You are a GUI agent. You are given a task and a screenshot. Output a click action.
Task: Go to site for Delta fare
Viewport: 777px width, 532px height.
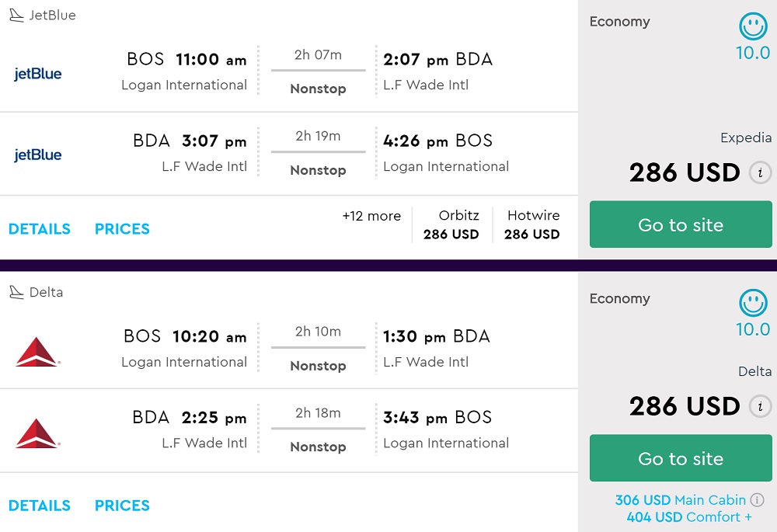click(x=681, y=459)
